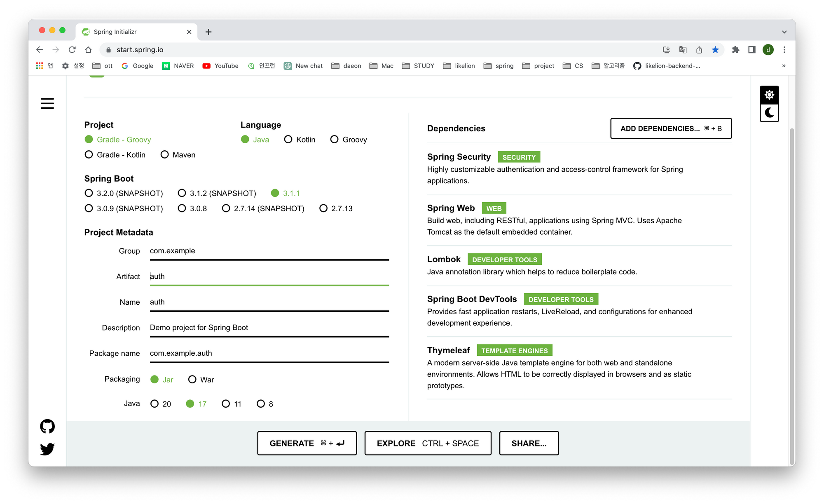
Task: Reload the page
Action: [x=72, y=50]
